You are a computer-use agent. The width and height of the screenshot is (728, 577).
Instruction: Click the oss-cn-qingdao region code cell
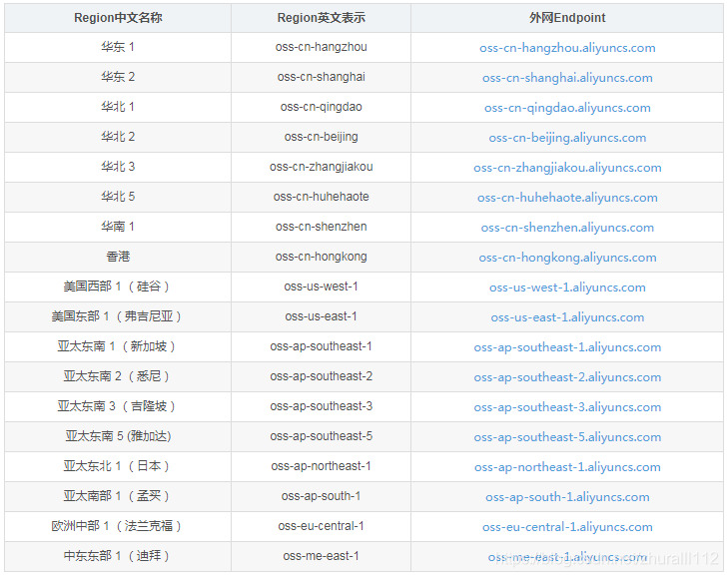[x=321, y=107]
